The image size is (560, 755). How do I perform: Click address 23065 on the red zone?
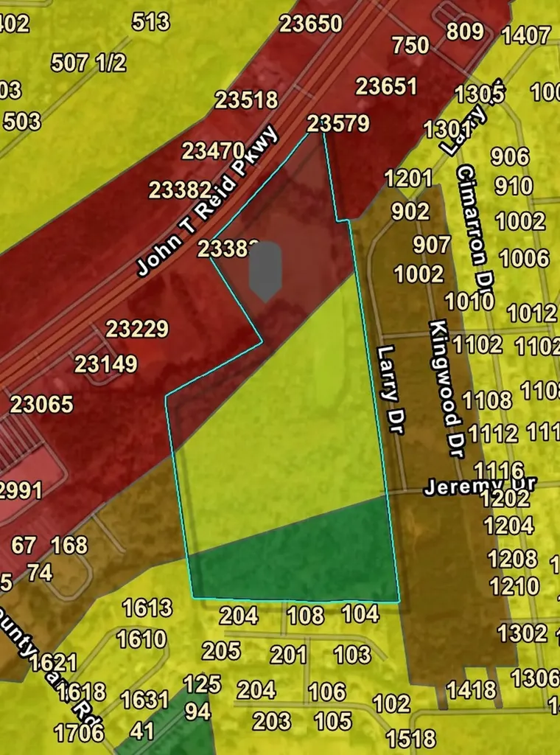[42, 404]
